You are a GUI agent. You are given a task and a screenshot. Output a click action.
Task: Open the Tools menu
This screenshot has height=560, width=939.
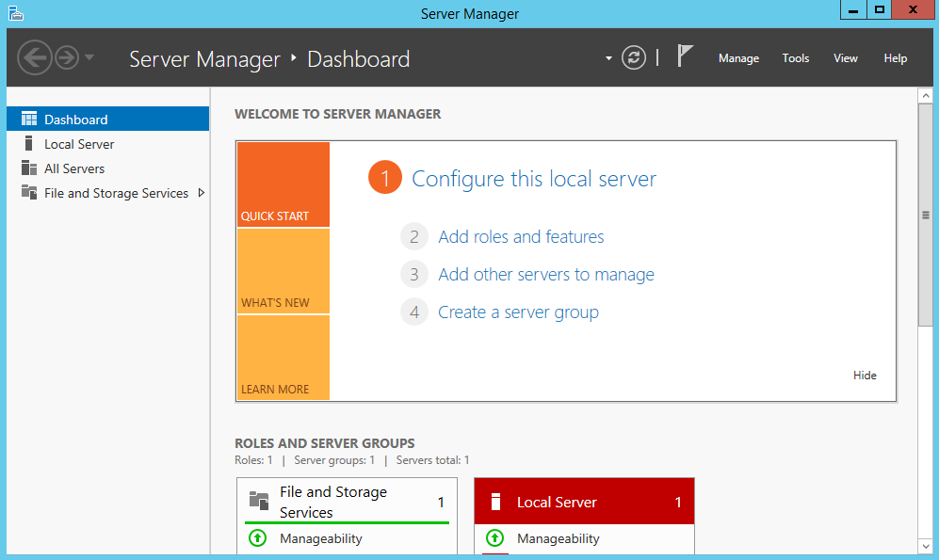point(795,57)
